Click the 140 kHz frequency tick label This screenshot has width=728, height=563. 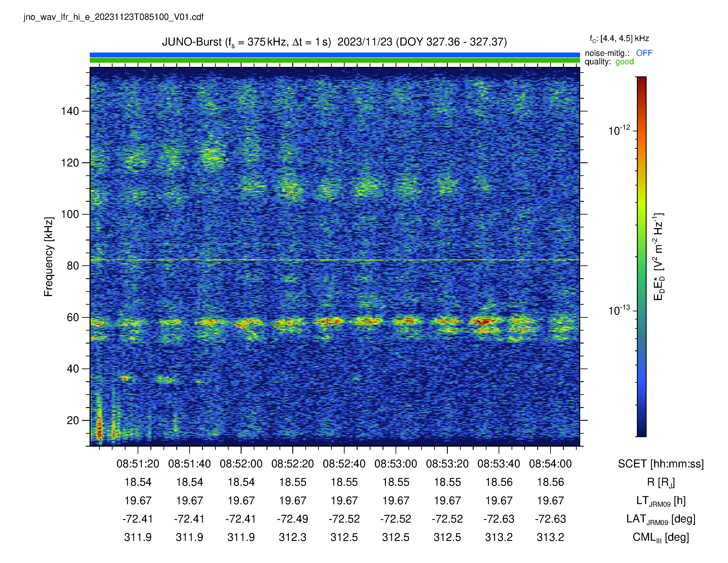70,111
